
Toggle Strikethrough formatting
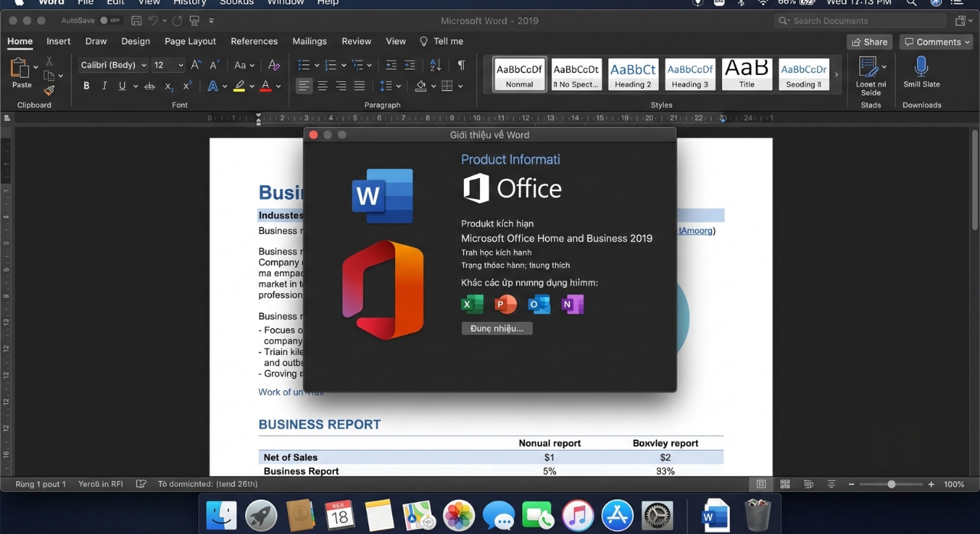click(x=150, y=86)
